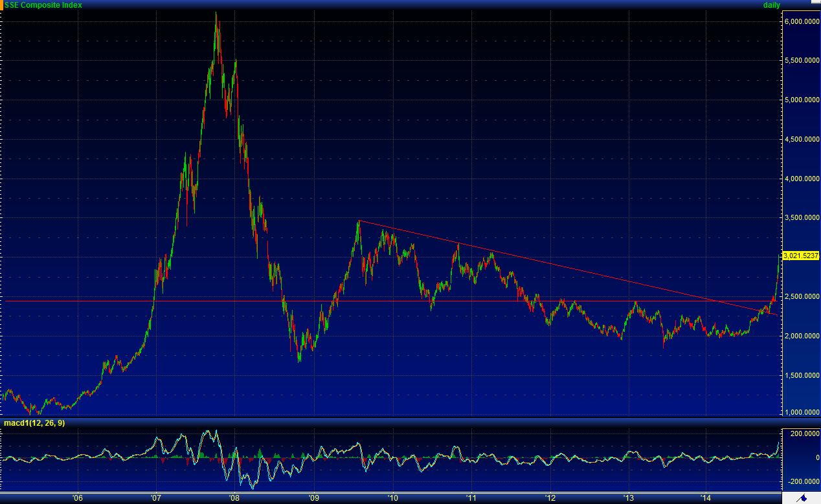Click the 200.0000 MACD axis label
Image resolution: width=821 pixels, height=504 pixels.
(x=800, y=433)
